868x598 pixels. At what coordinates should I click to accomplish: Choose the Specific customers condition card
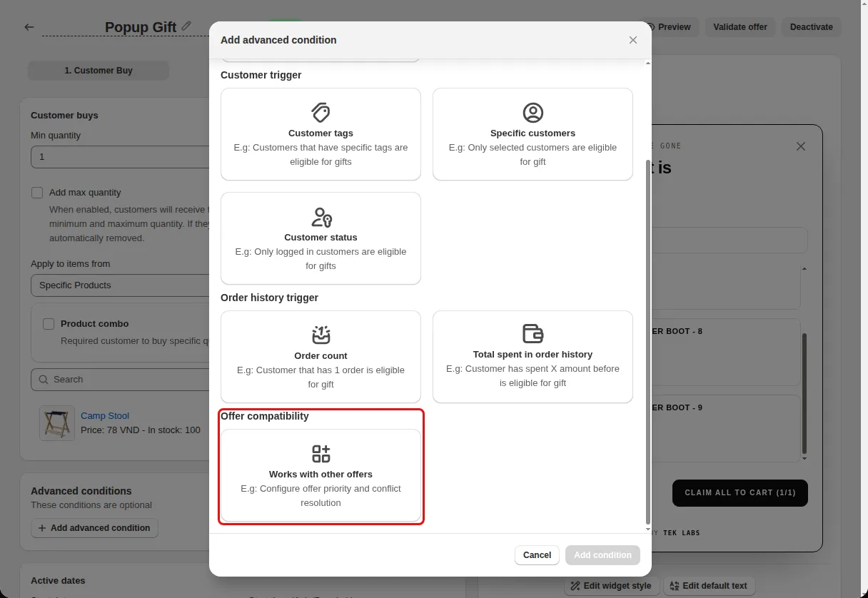(533, 134)
